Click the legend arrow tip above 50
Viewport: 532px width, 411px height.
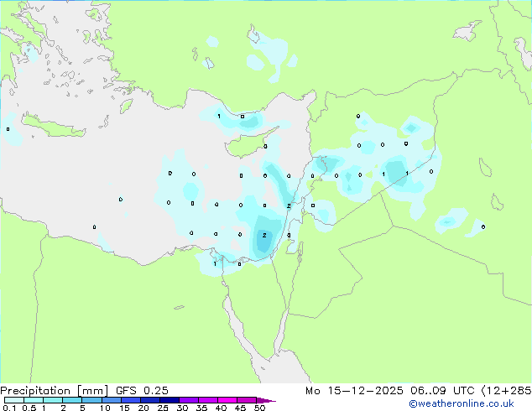(x=266, y=400)
